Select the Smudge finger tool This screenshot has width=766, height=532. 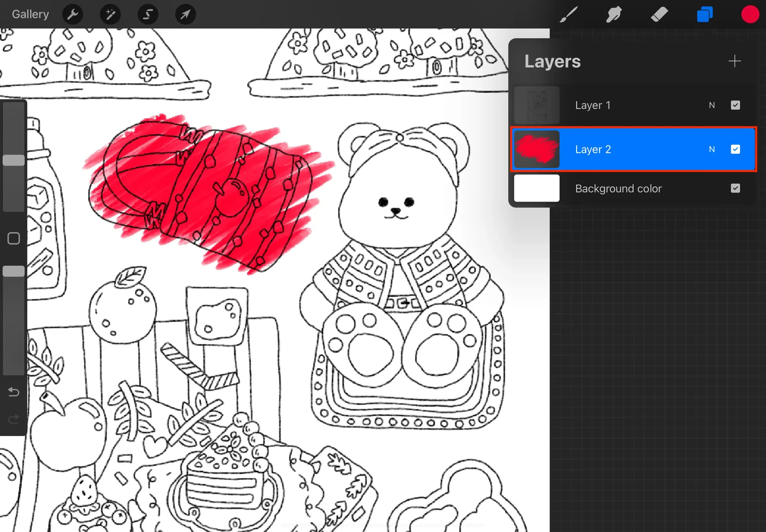(x=614, y=15)
